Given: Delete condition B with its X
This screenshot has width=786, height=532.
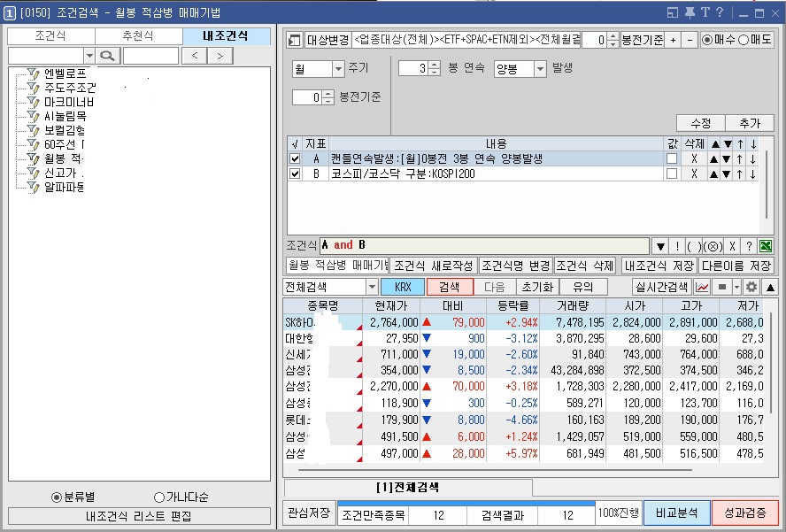Looking at the screenshot, I should (x=694, y=174).
